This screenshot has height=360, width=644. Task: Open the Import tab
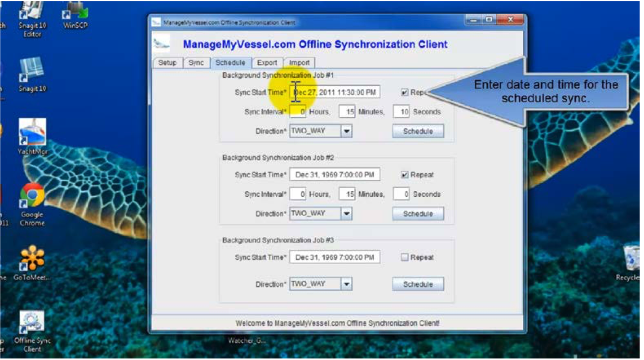click(299, 62)
